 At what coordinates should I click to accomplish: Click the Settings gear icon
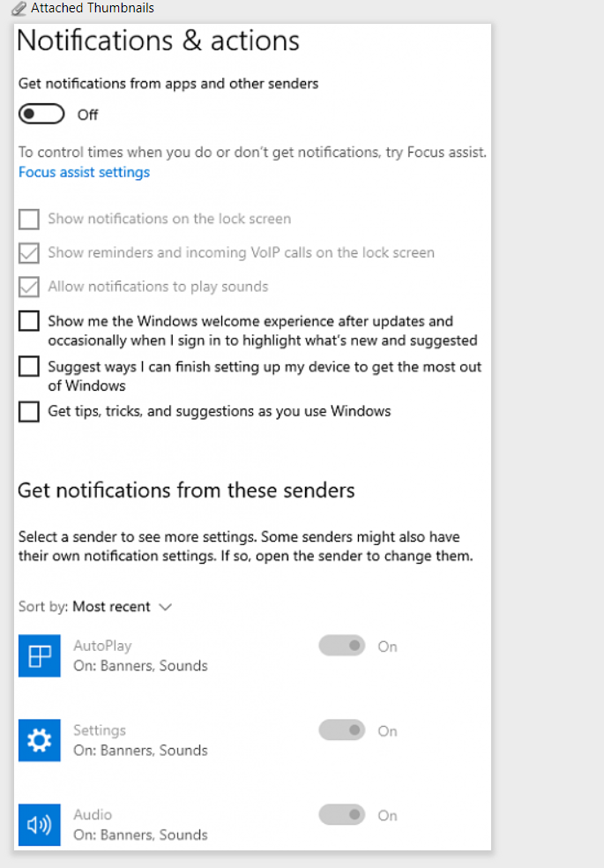[x=39, y=740]
